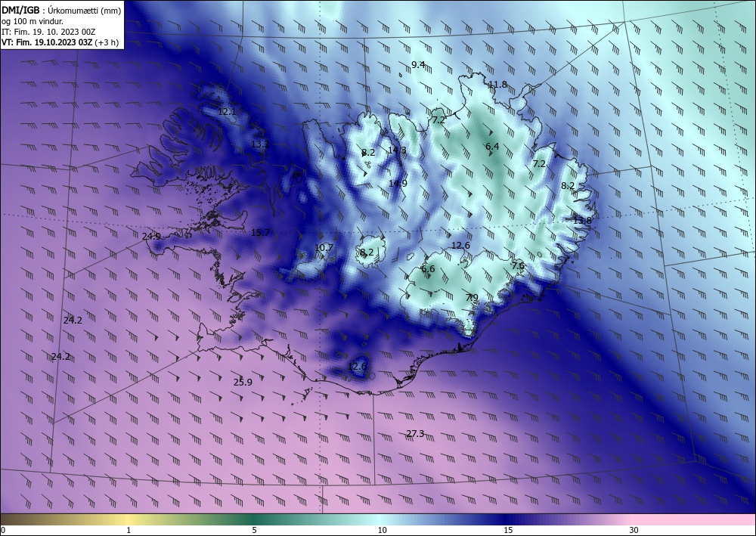Click the 7.6 value on the map
Viewport: 756px width, 536px height.
(x=518, y=266)
